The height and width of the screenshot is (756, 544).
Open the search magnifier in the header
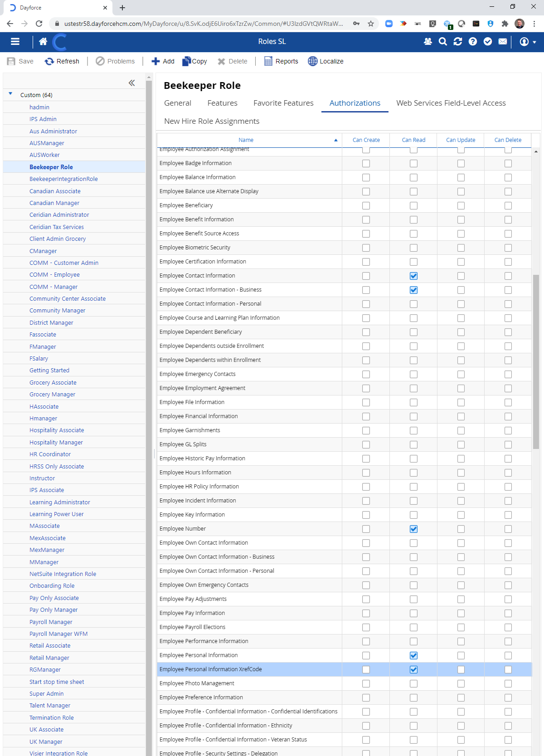[443, 42]
